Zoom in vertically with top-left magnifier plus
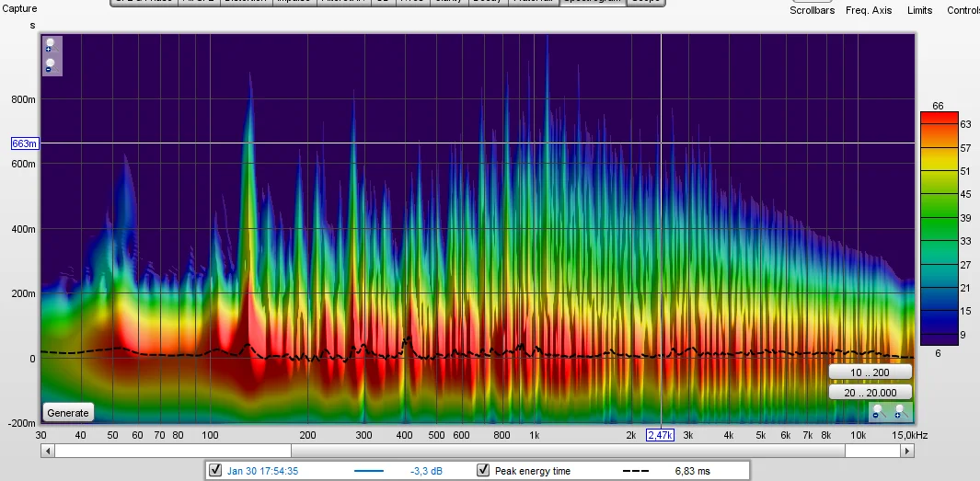Image resolution: width=980 pixels, height=481 pixels. (x=52, y=46)
